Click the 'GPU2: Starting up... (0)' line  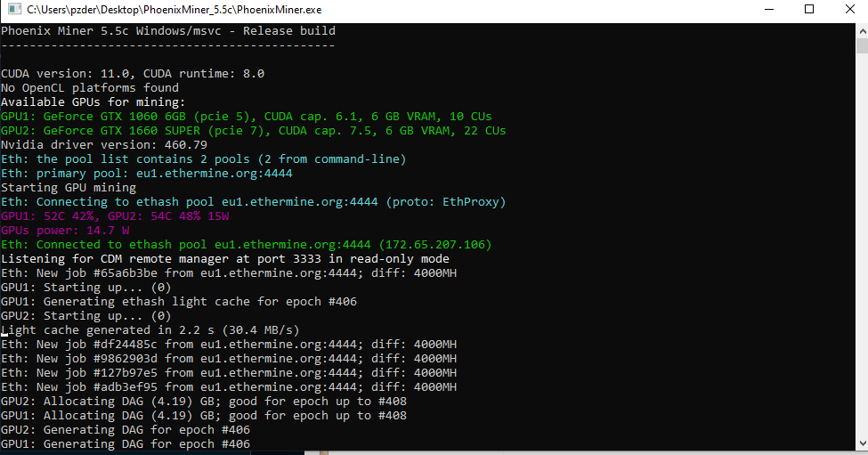pyautogui.click(x=85, y=316)
